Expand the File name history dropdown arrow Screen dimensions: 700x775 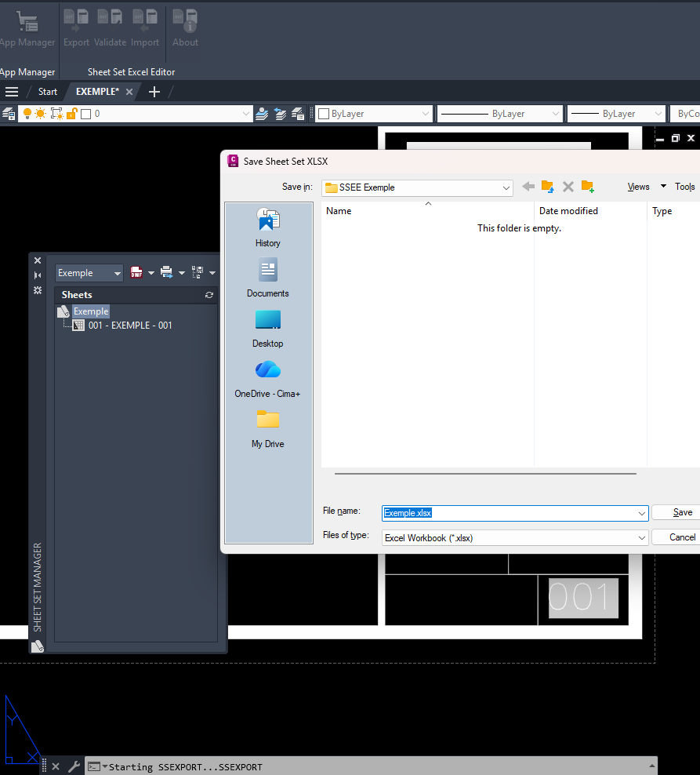tap(642, 513)
